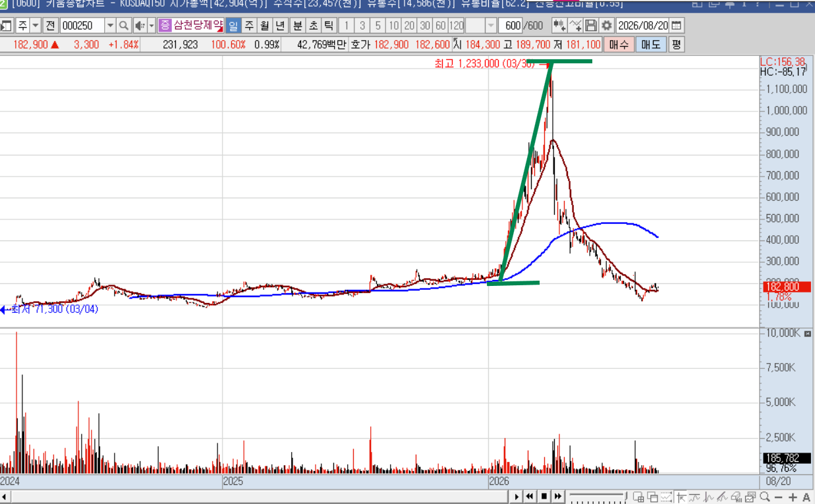Click the horizontal scrollbar left arrow
The width and height of the screenshot is (815, 504).
5,497
